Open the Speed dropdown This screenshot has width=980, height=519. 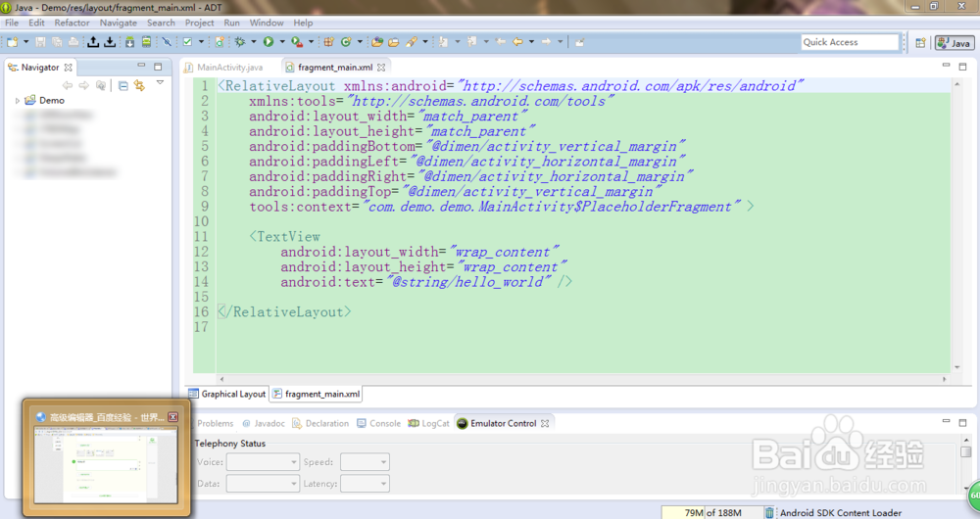pos(365,462)
